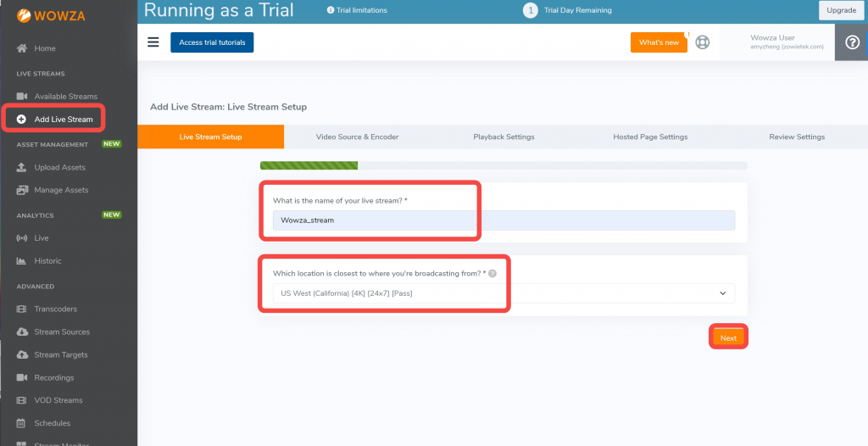Screen dimensions: 868x446
Task: Click the Recordings camera icon
Action: point(21,378)
